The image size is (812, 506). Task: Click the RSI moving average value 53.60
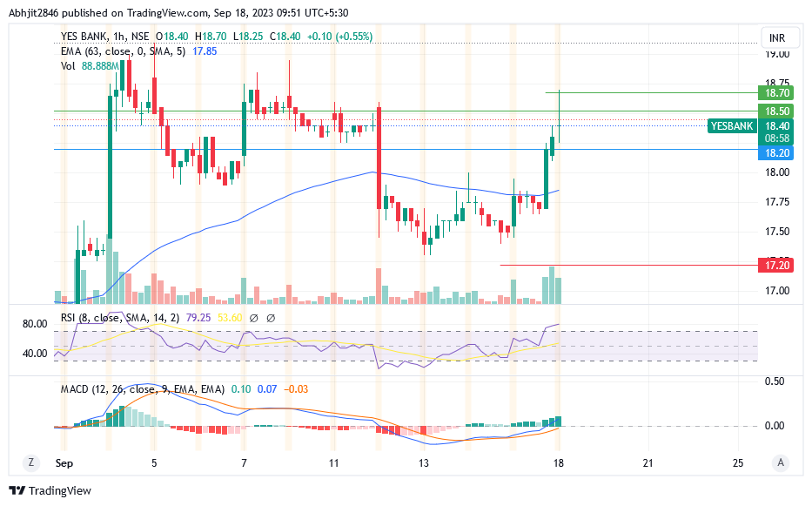[x=230, y=317]
